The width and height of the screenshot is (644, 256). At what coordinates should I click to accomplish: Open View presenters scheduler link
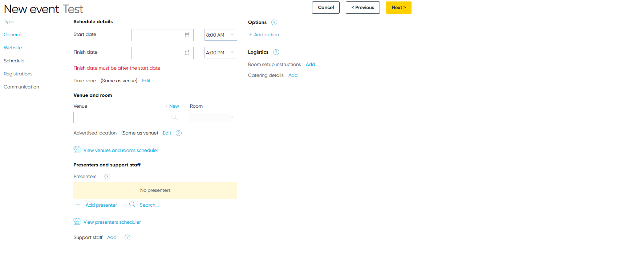tap(112, 222)
